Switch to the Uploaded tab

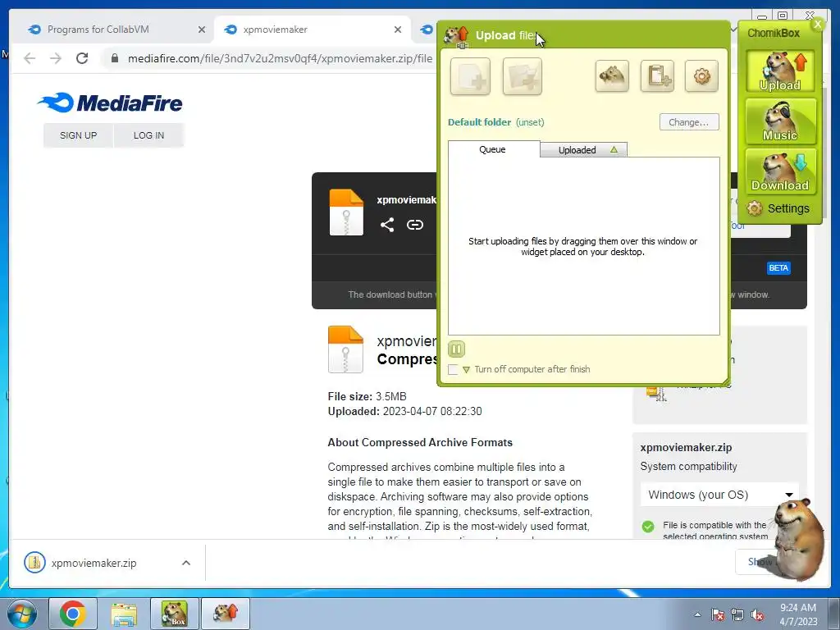pos(583,150)
